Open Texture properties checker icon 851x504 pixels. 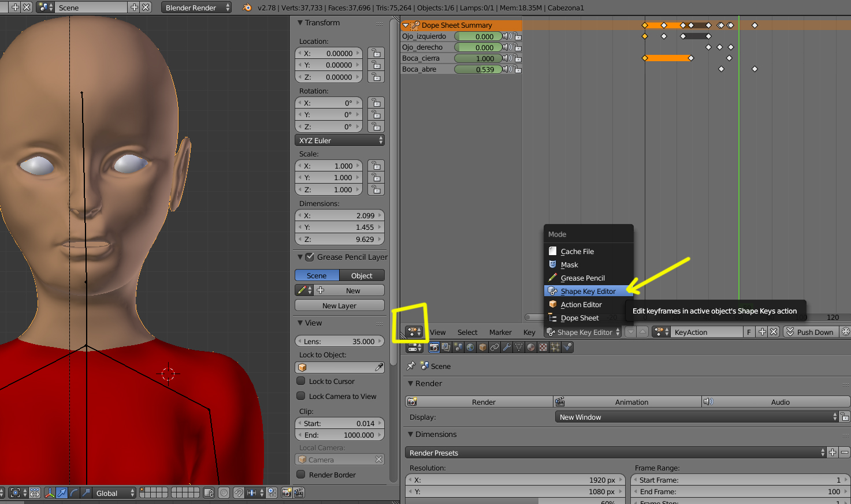pos(543,347)
